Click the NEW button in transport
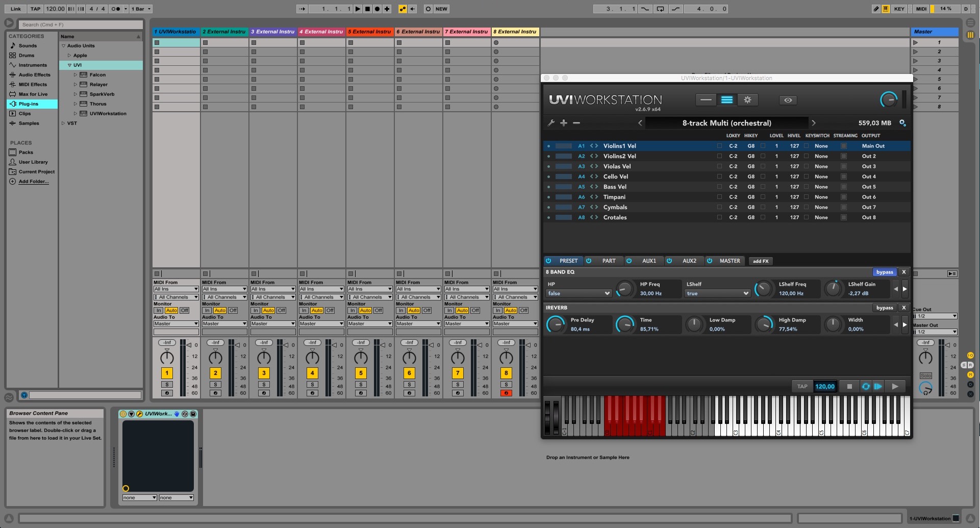 (x=441, y=9)
